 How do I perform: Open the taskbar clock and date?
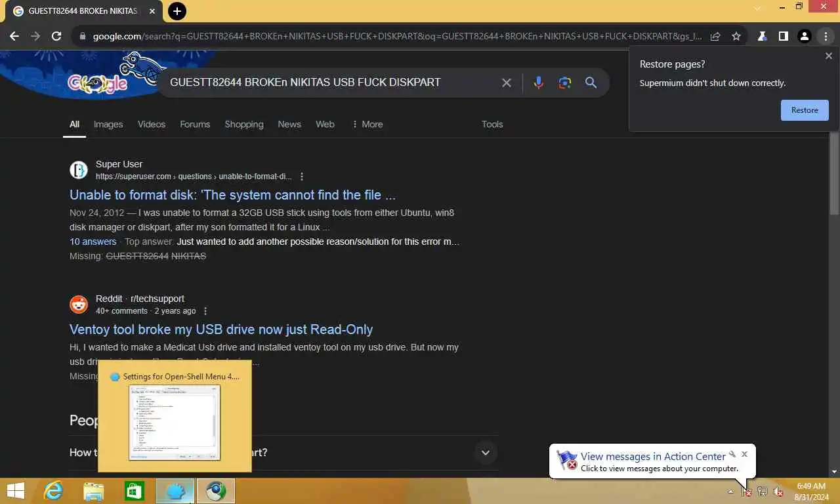(811, 492)
